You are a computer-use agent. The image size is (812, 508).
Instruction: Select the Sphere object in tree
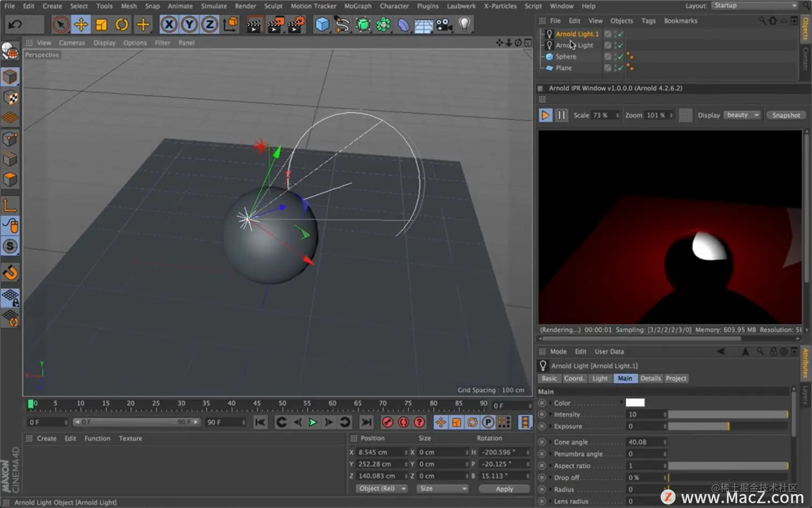pos(566,56)
